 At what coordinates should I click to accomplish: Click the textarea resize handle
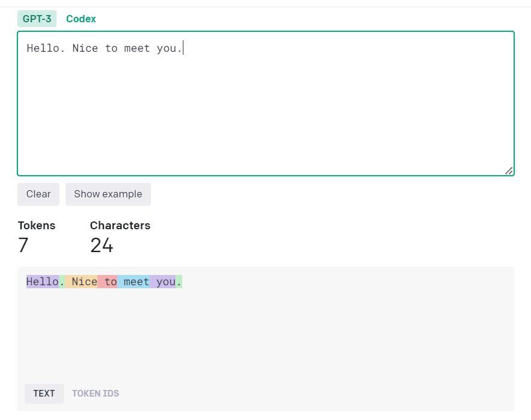(509, 170)
